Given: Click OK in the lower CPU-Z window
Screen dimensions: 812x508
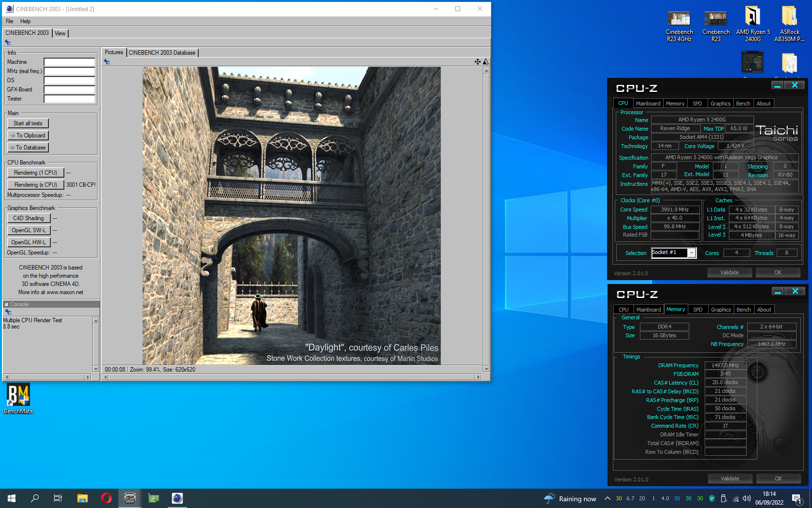Looking at the screenshot, I should tap(778, 478).
